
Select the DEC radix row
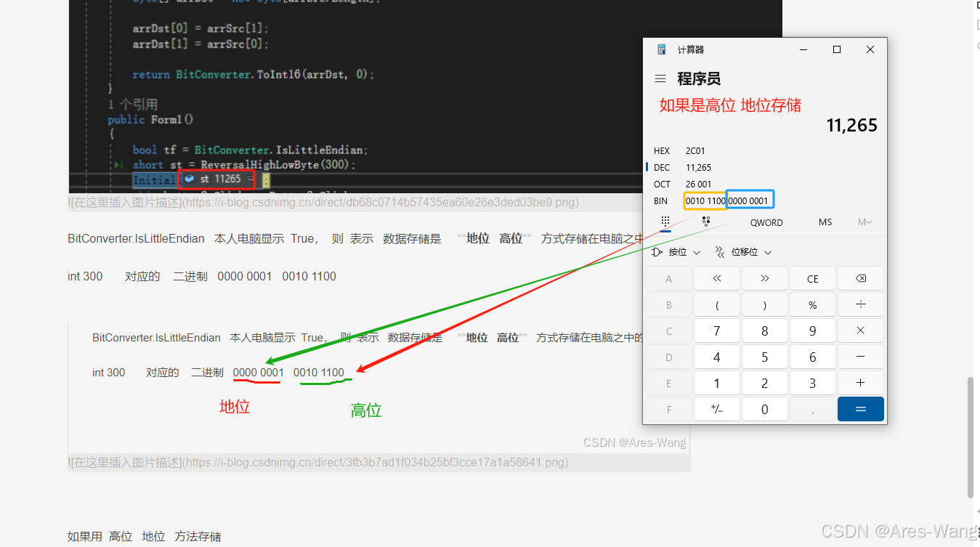(765, 168)
